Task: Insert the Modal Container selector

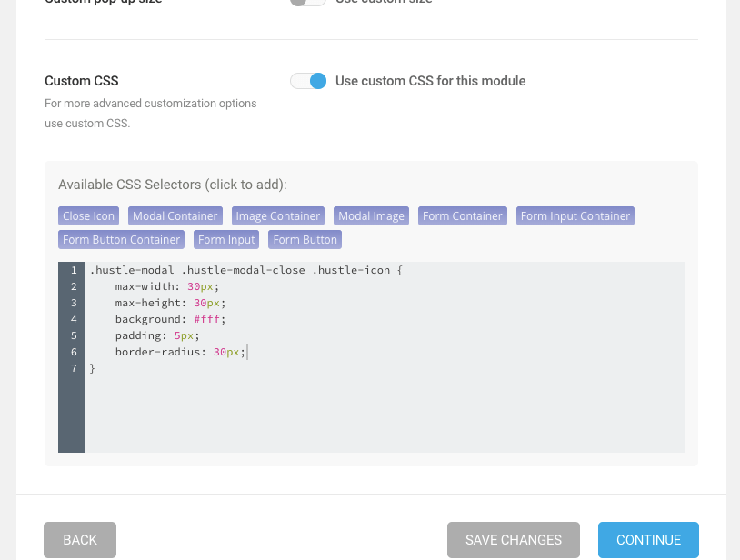Action: click(175, 216)
